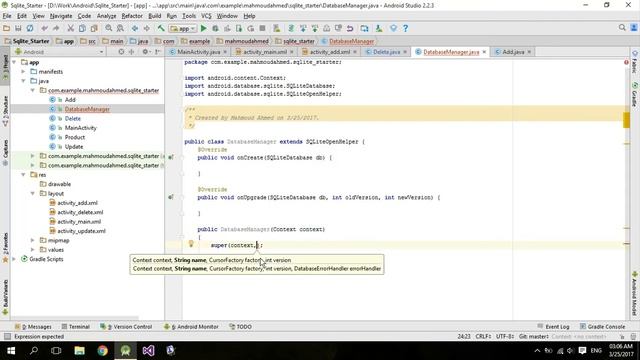Image resolution: width=640 pixels, height=360 pixels.
Task: Switch to the Add.java tab
Action: (513, 52)
